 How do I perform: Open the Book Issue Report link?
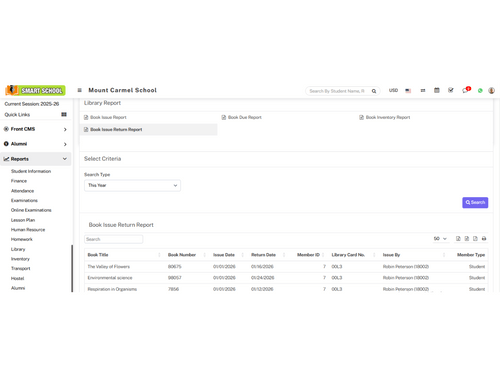tap(105, 117)
